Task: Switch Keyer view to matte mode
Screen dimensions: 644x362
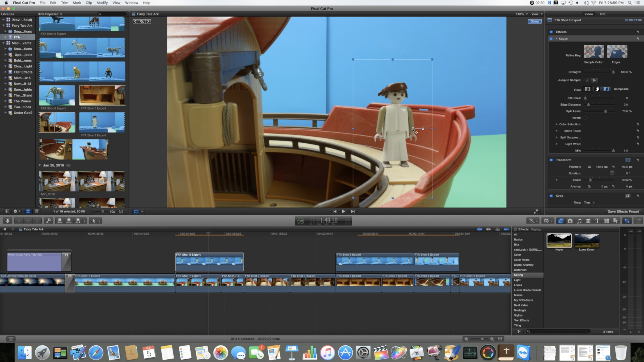Action: tap(597, 89)
